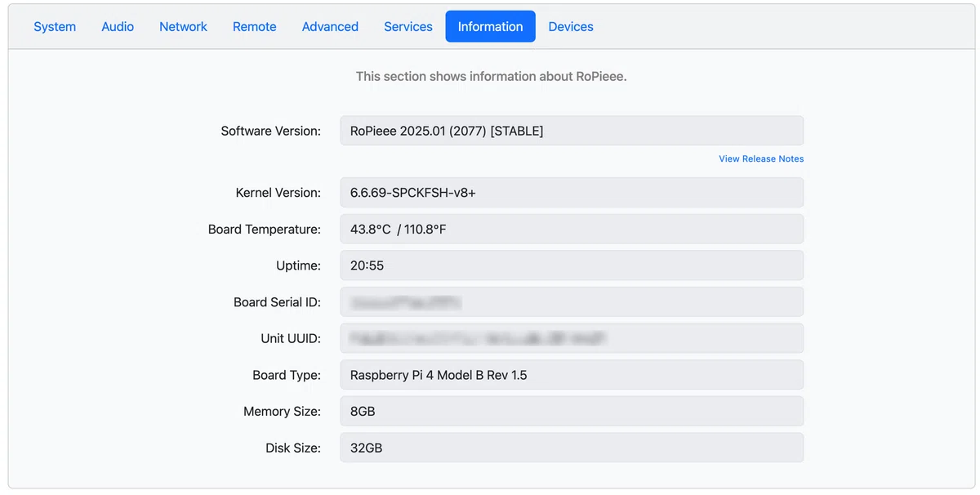Select the Remote tab
The width and height of the screenshot is (980, 495).
click(x=255, y=27)
